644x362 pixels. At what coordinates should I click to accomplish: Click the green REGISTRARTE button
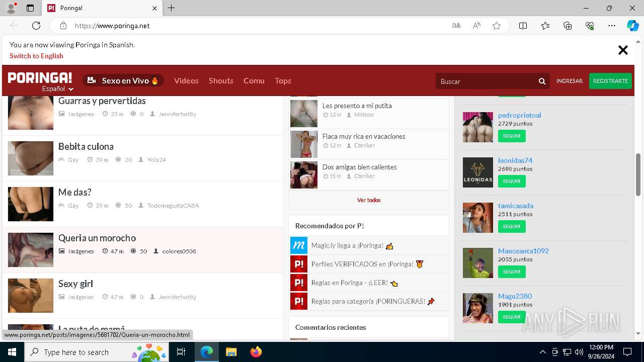click(610, 81)
